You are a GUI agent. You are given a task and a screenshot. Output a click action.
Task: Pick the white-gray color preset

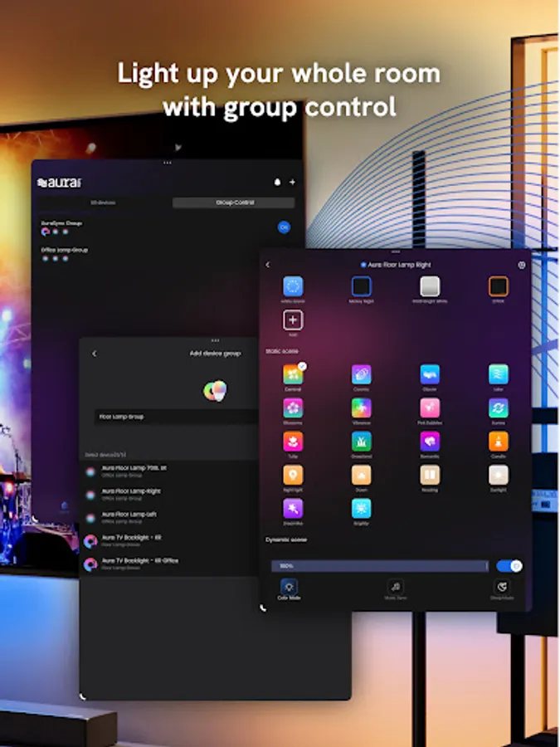[x=430, y=286]
